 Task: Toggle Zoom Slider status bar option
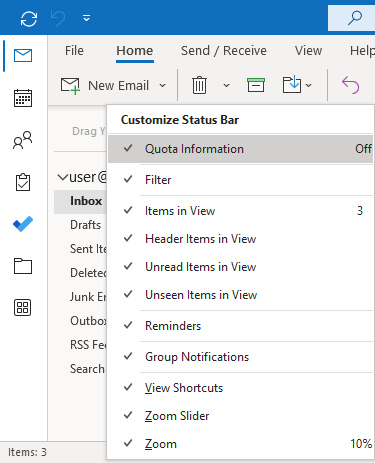pos(240,416)
